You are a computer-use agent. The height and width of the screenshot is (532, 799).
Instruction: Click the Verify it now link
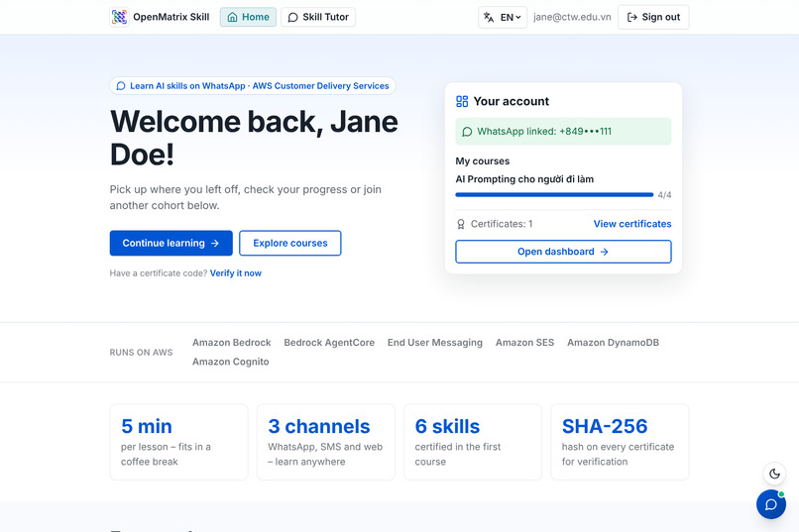click(235, 273)
